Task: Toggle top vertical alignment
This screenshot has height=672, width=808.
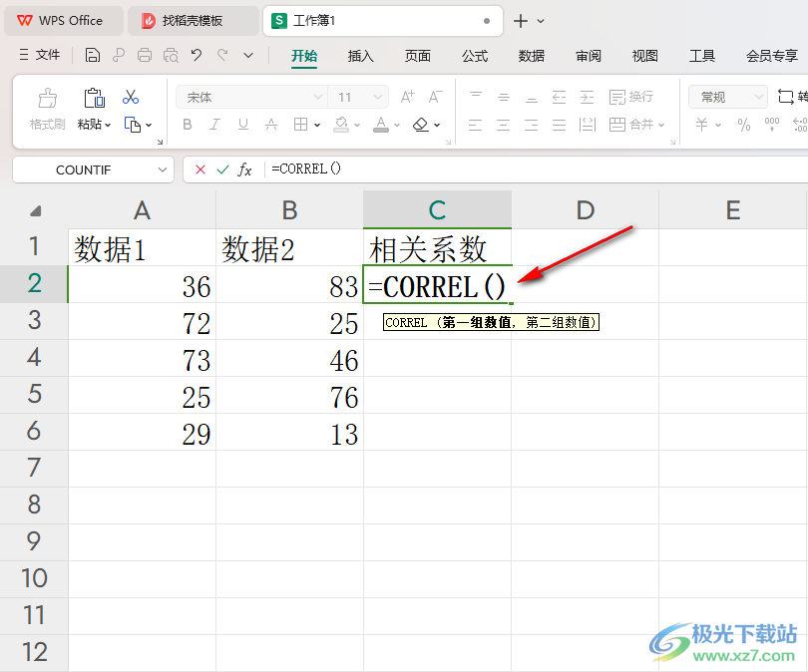Action: point(476,97)
